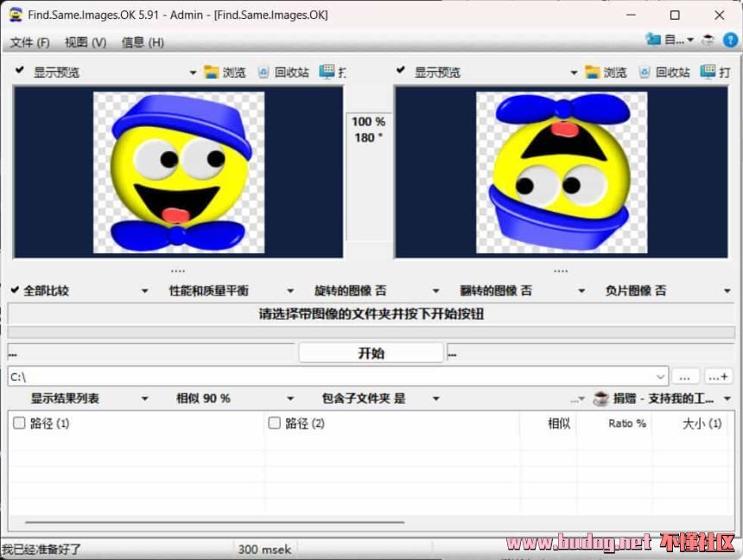Toggle the 路径 (2) column checkbox

coord(275,423)
